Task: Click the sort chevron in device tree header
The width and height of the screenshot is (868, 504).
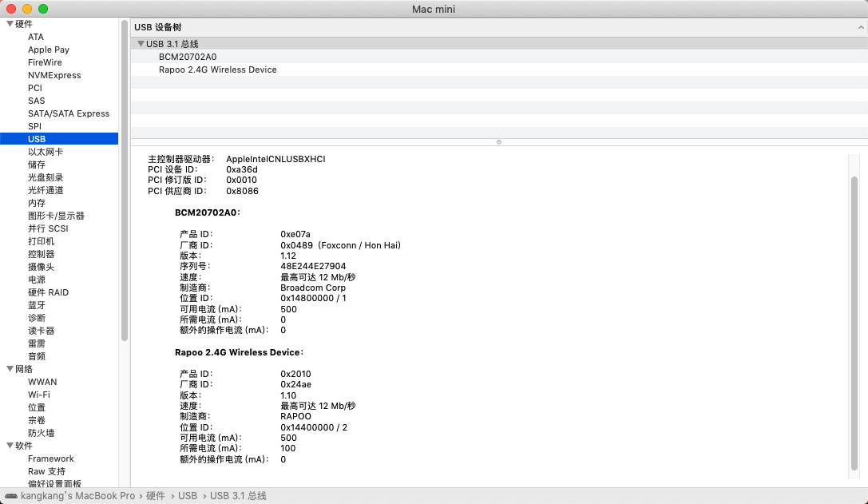Action: pos(859,27)
